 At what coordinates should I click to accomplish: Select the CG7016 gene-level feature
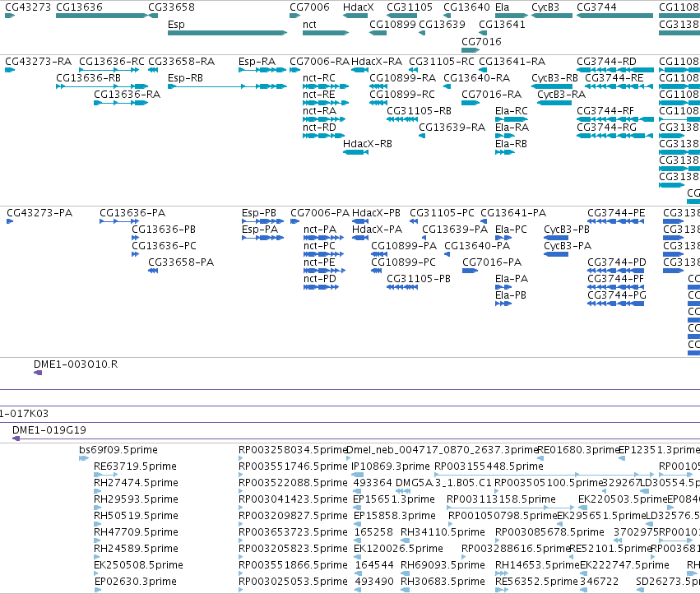[471, 50]
